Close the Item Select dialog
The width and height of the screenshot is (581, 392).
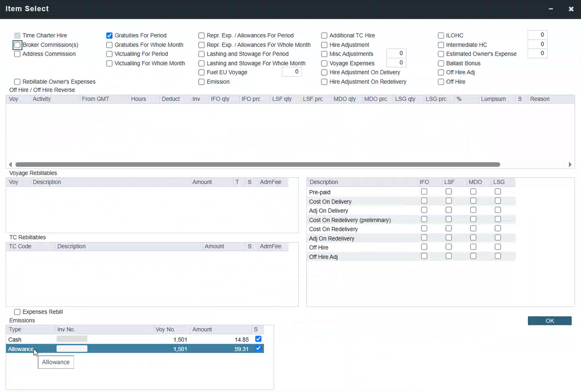tap(571, 9)
